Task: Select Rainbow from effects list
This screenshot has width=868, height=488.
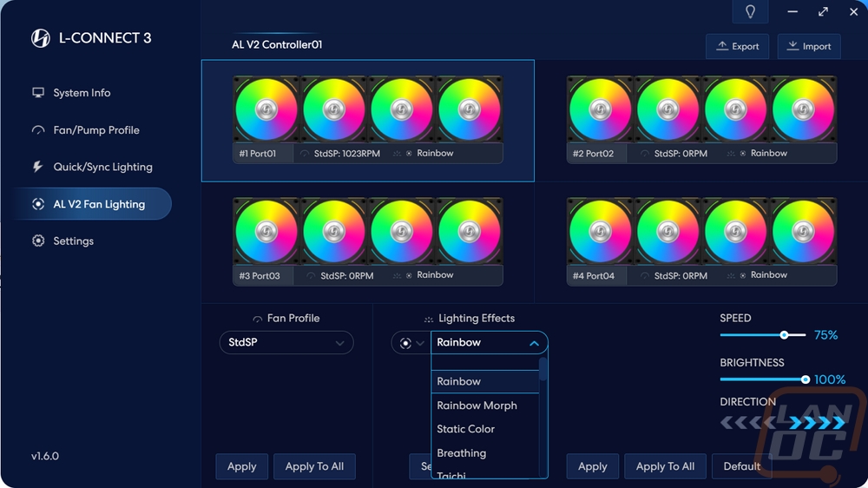Action: [485, 382]
